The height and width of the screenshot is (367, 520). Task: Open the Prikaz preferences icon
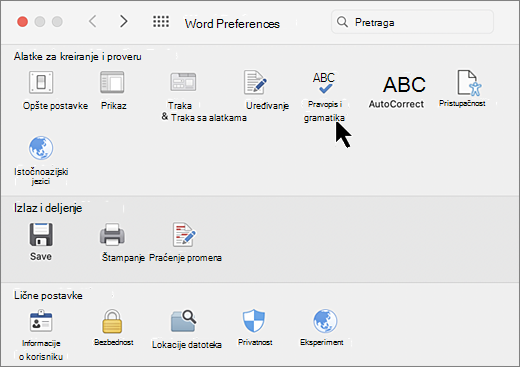pyautogui.click(x=112, y=82)
